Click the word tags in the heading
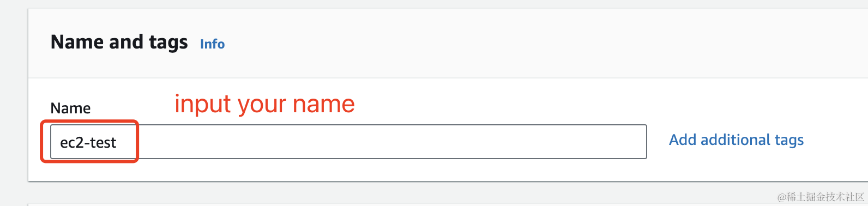This screenshot has height=206, width=868. pos(168,44)
